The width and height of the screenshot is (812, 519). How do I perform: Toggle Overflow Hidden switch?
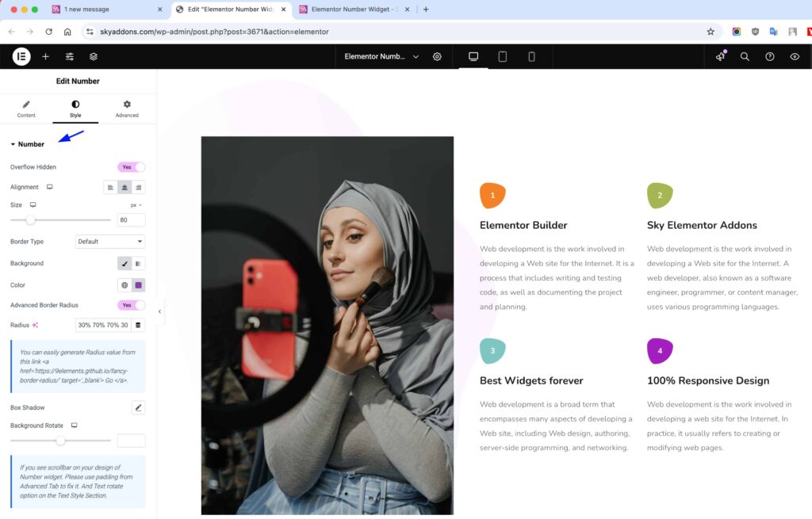pos(131,167)
